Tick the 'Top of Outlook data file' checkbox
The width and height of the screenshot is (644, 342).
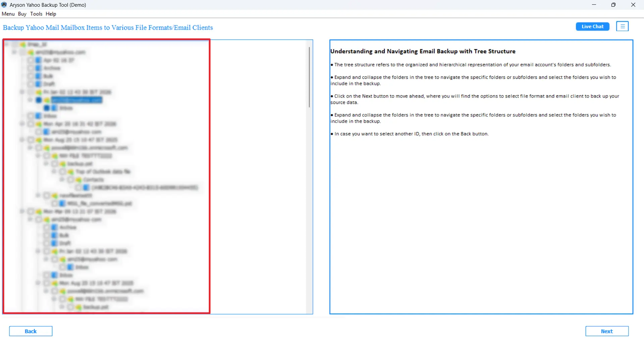(63, 172)
